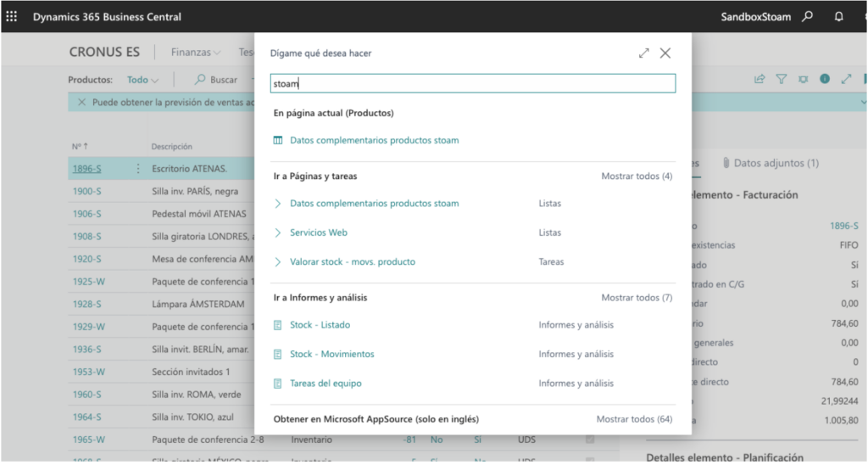Viewport: 868px width, 465px height.
Task: Click the table icon beside current page result
Action: [278, 141]
